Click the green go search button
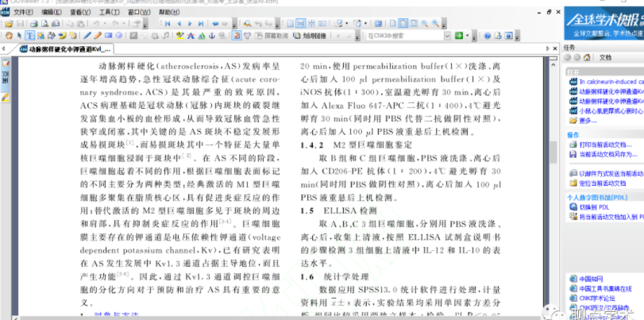644x320 pixels. 459,36
